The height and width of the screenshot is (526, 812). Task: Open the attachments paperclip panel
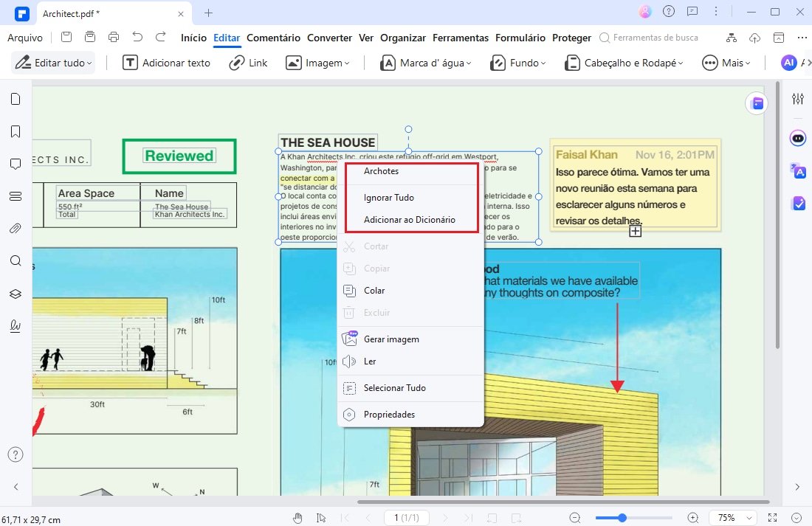pos(16,228)
